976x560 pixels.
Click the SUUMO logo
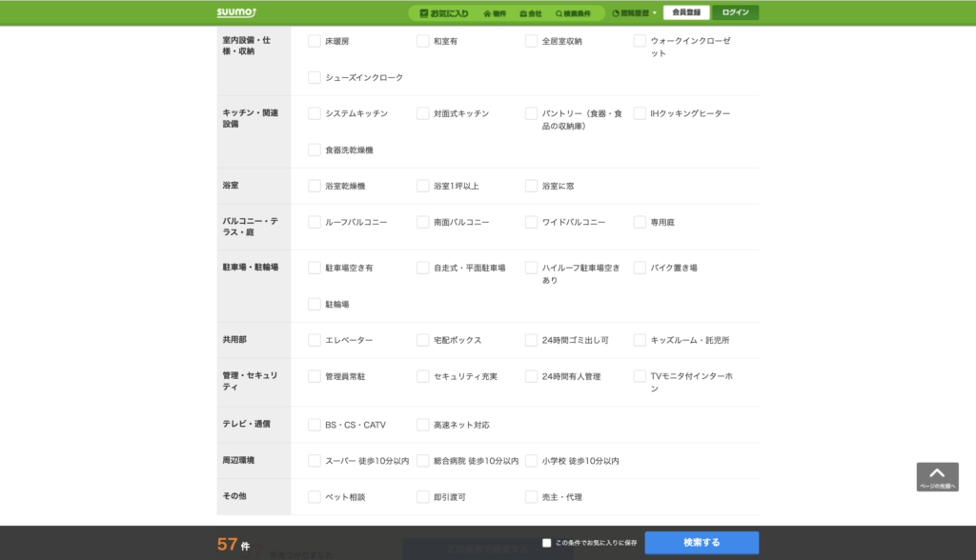pyautogui.click(x=236, y=12)
